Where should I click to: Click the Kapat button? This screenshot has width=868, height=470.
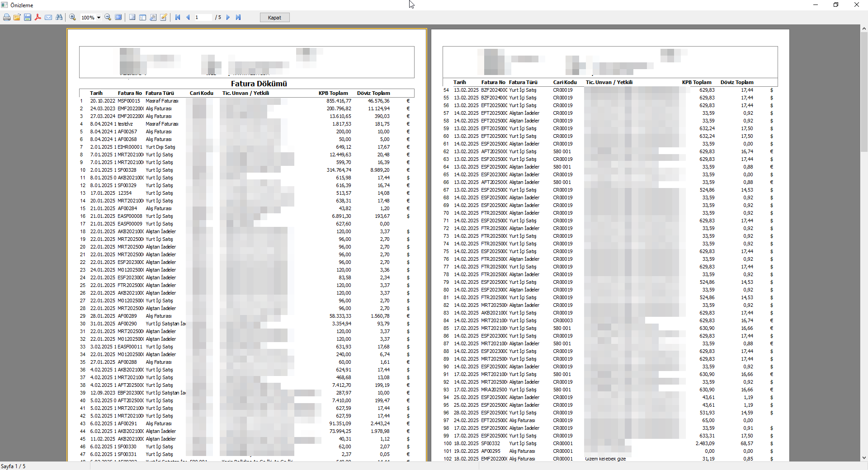coord(274,18)
